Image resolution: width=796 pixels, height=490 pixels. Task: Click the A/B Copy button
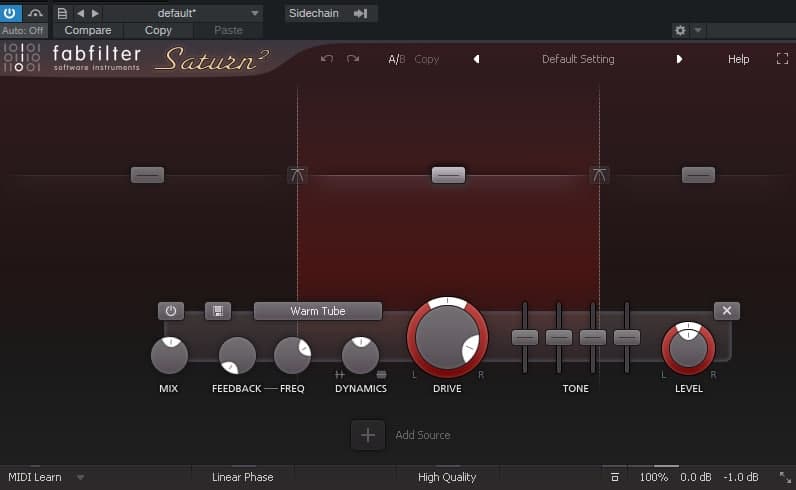click(426, 59)
